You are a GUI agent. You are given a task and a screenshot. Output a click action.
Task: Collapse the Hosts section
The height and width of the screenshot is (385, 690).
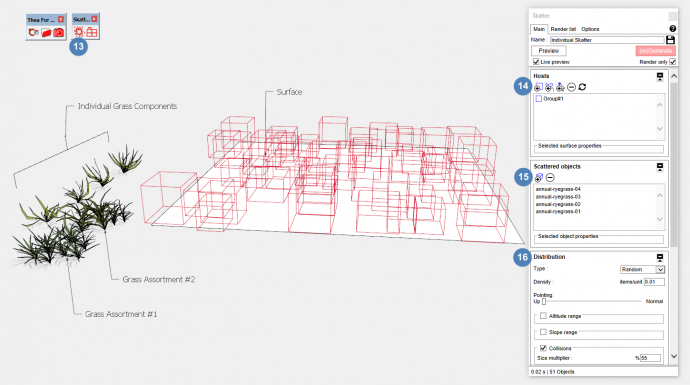point(660,77)
